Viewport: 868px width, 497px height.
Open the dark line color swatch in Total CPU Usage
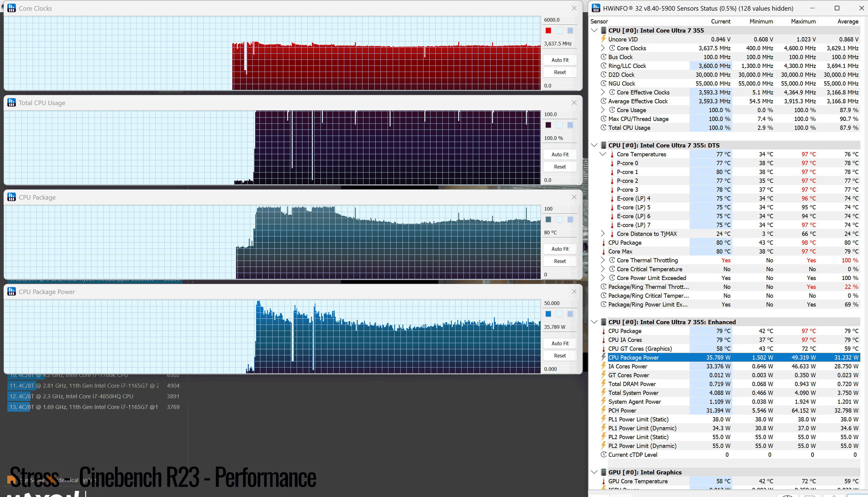coord(548,125)
